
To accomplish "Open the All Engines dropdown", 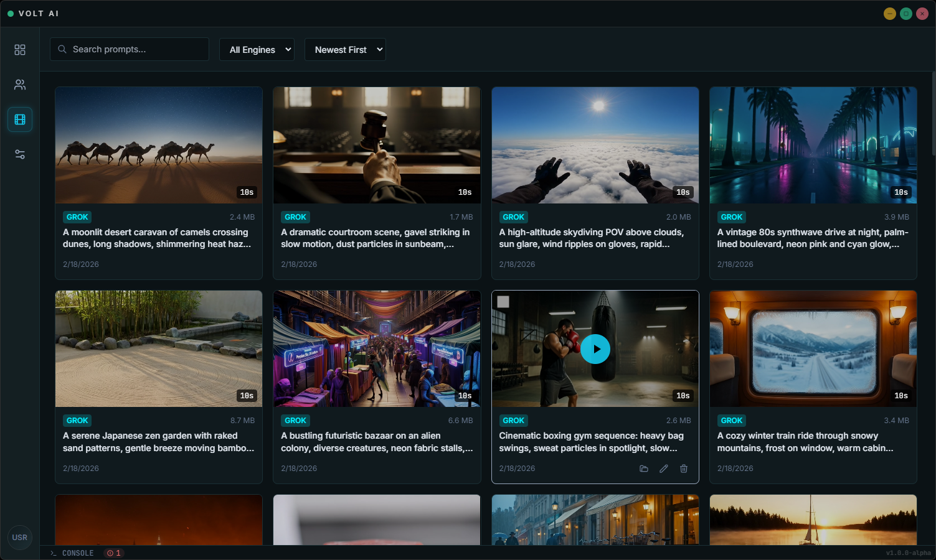I will pos(257,49).
